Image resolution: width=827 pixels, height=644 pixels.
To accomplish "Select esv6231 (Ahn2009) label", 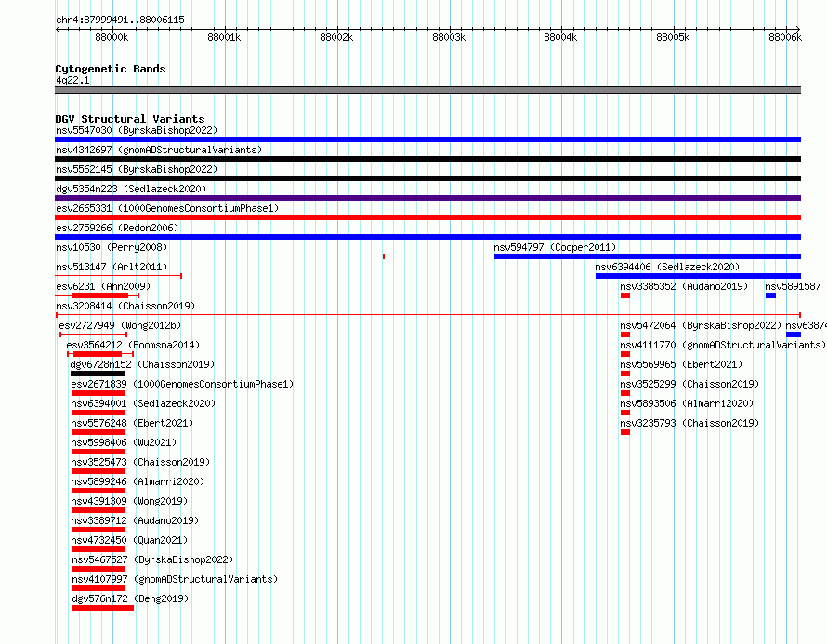I will pyautogui.click(x=103, y=286).
